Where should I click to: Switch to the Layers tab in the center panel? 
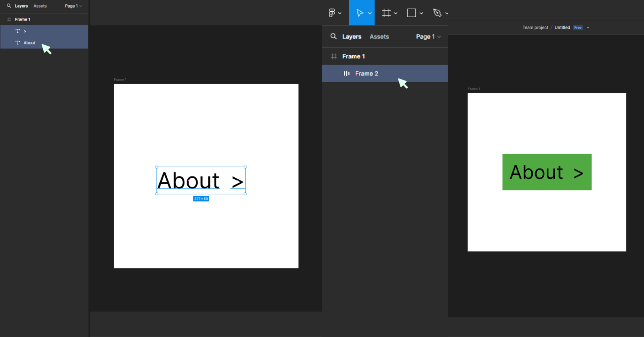click(352, 36)
